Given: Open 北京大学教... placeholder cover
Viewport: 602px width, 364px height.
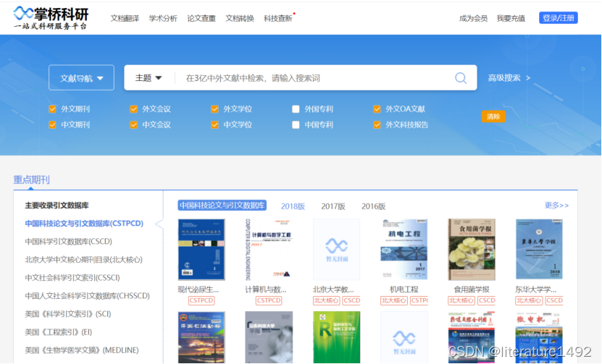Looking at the screenshot, I should tap(336, 250).
